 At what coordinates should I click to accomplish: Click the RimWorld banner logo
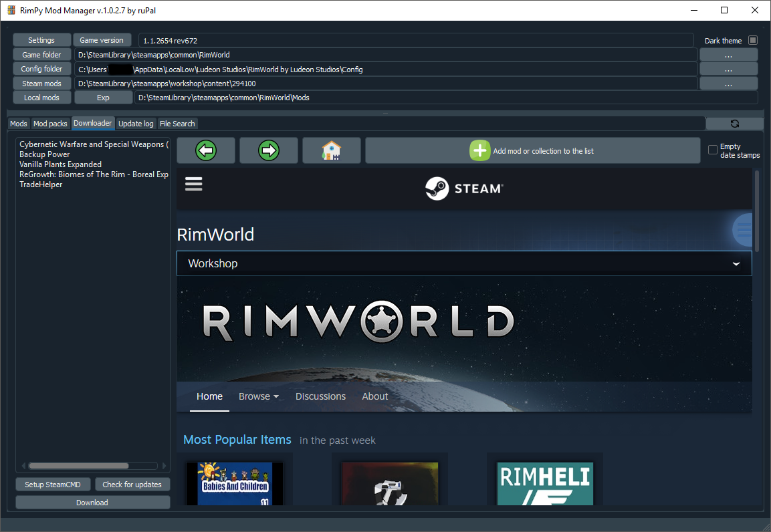pos(358,321)
